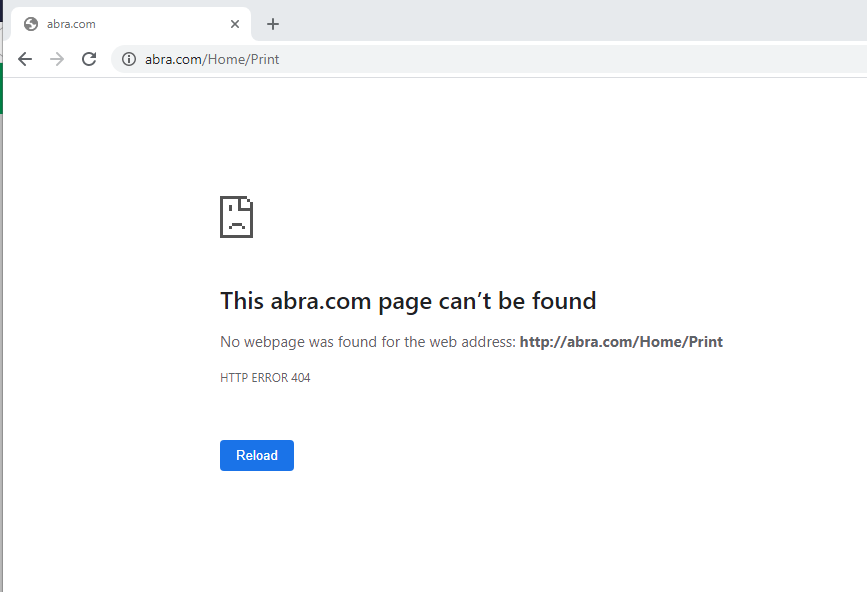Focus the empty part of the address bar

pyautogui.click(x=575, y=59)
